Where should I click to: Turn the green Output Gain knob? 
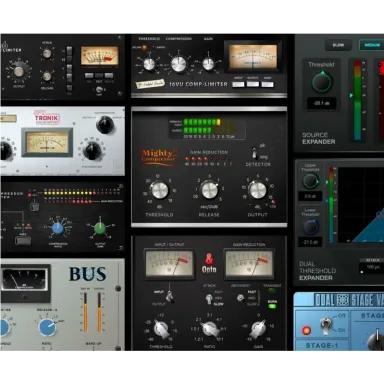[x=100, y=228]
